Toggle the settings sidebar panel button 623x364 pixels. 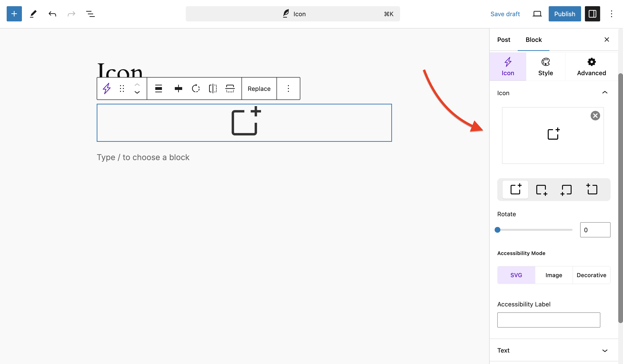(x=592, y=14)
